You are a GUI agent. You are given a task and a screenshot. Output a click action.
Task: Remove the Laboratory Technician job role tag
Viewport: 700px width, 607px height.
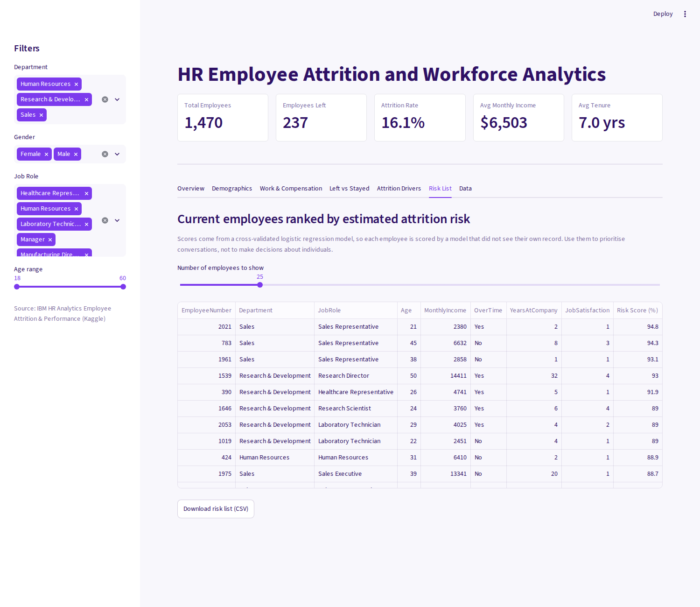pos(86,225)
